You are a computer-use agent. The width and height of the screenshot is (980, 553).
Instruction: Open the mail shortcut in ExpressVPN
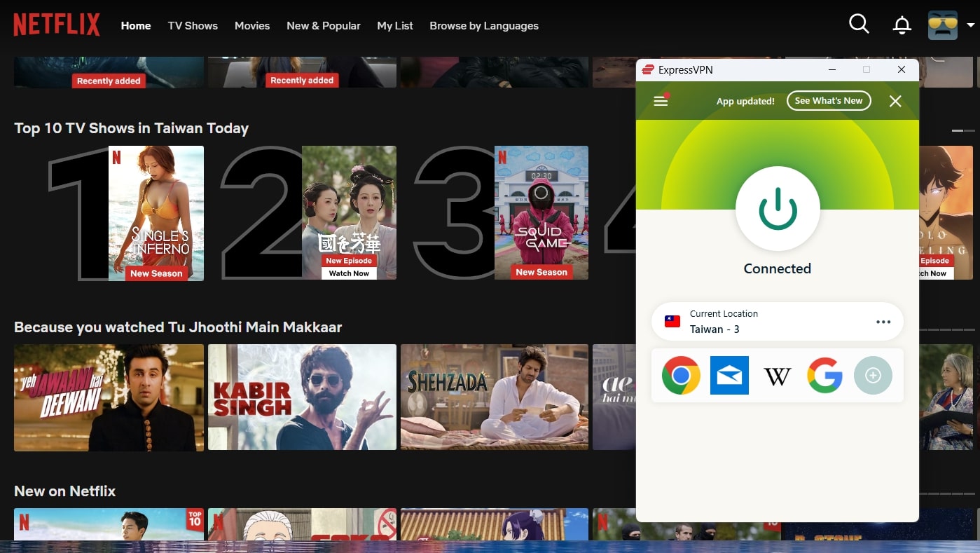tap(729, 375)
